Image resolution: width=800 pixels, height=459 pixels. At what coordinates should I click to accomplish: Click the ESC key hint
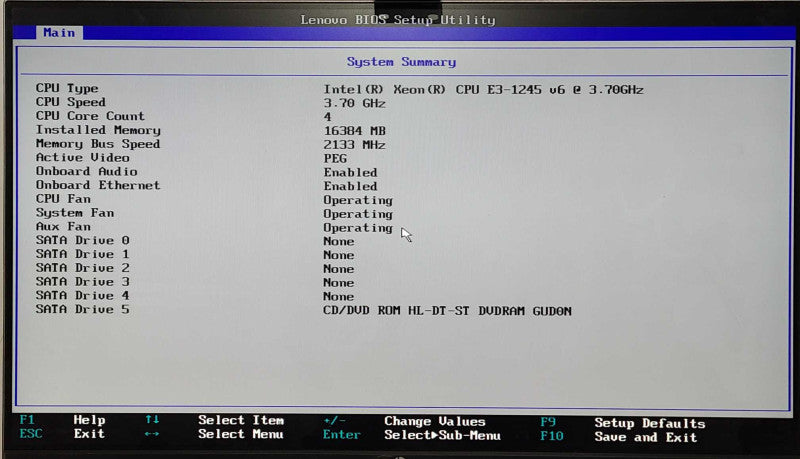(31, 434)
